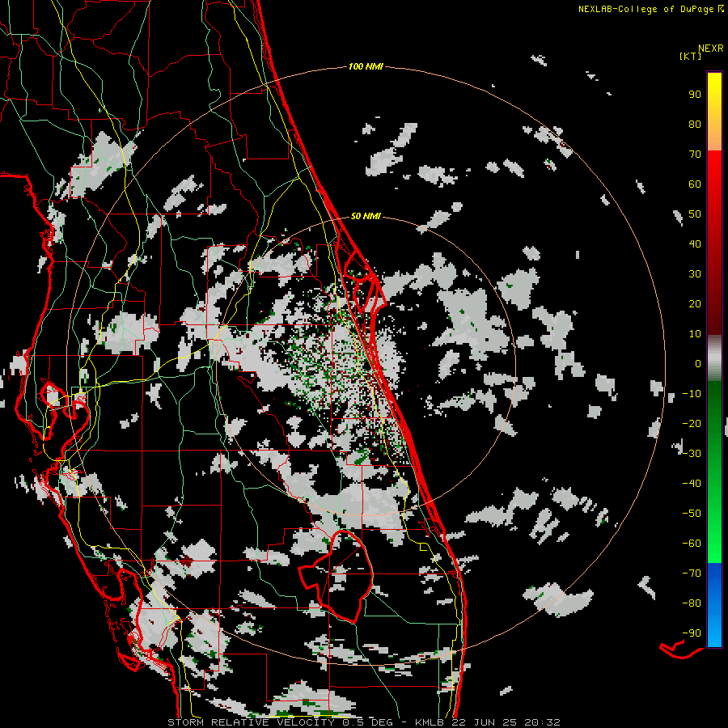
Task: Click the positive "50" scale value
Action: point(695,214)
